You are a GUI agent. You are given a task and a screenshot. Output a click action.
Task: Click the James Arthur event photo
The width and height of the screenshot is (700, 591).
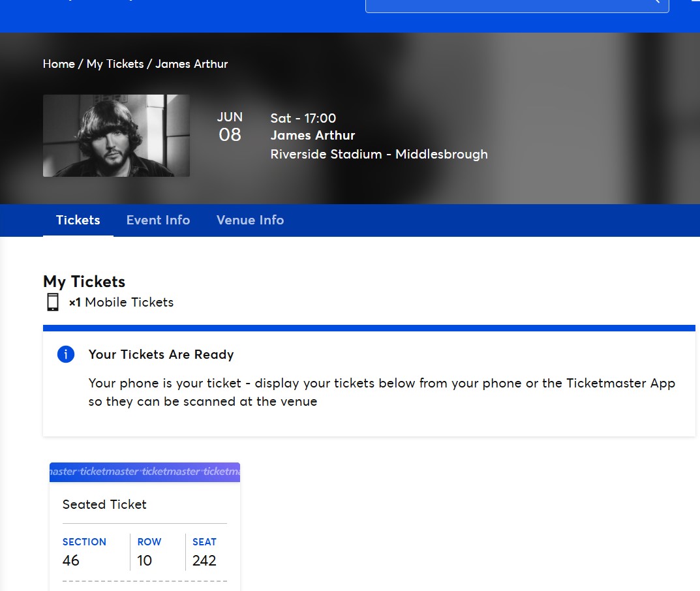pyautogui.click(x=116, y=136)
